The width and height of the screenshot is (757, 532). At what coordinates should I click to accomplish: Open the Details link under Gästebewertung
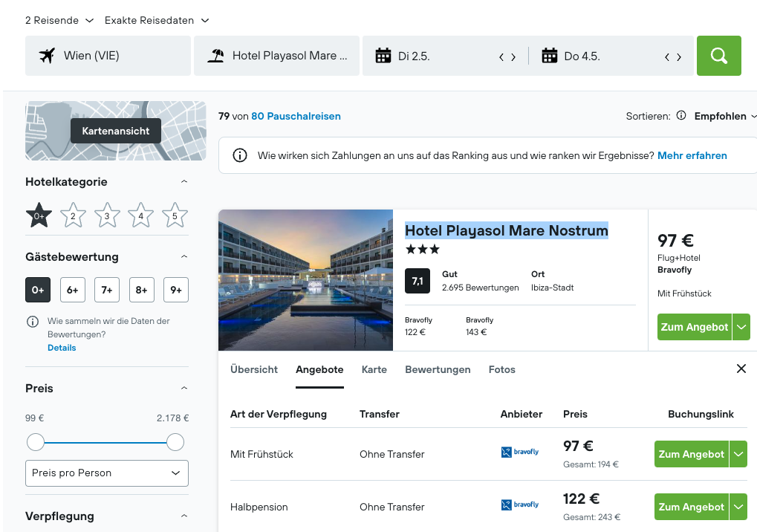62,348
